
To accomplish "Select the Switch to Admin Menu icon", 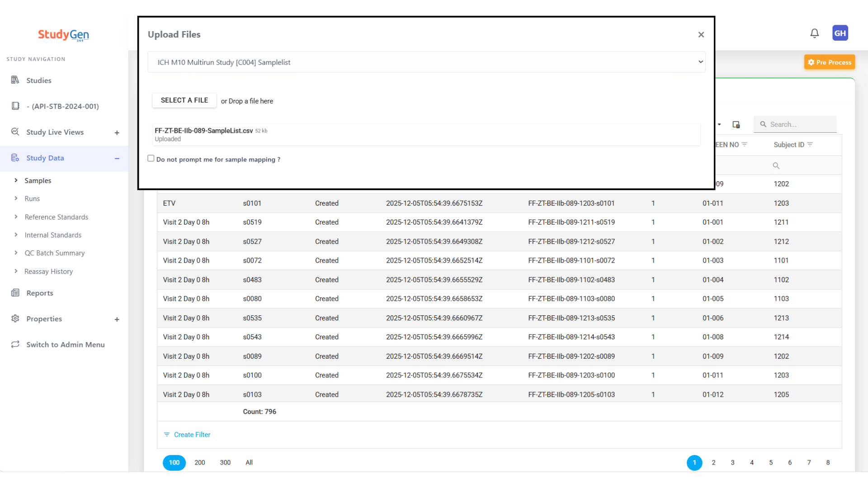I will [15, 344].
